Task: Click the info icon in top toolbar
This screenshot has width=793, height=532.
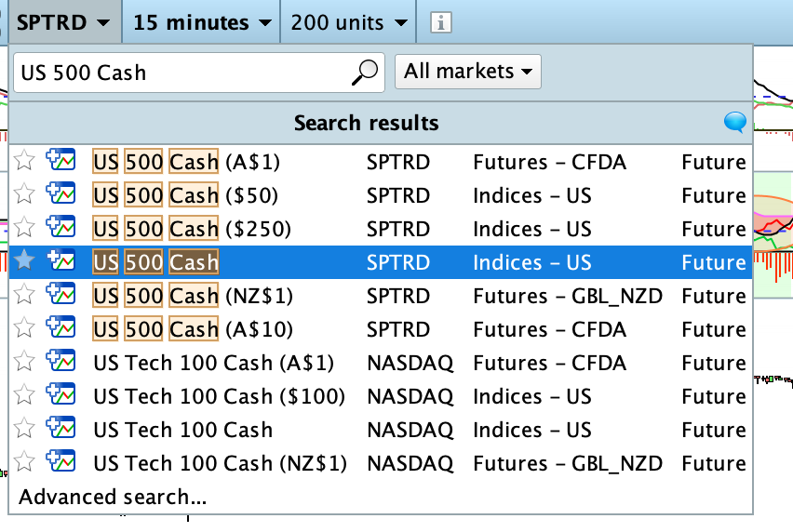Action: tap(441, 22)
